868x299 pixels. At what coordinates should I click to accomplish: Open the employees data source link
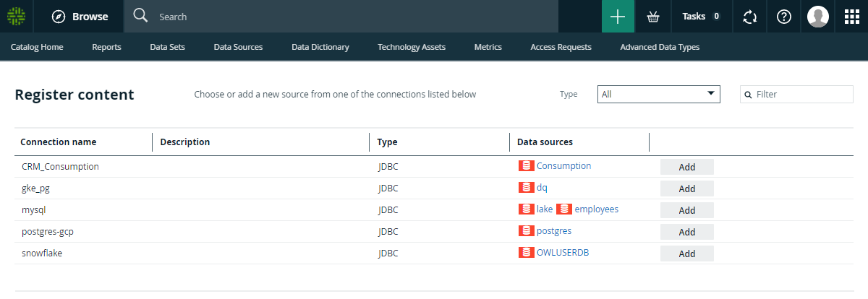pyautogui.click(x=596, y=209)
